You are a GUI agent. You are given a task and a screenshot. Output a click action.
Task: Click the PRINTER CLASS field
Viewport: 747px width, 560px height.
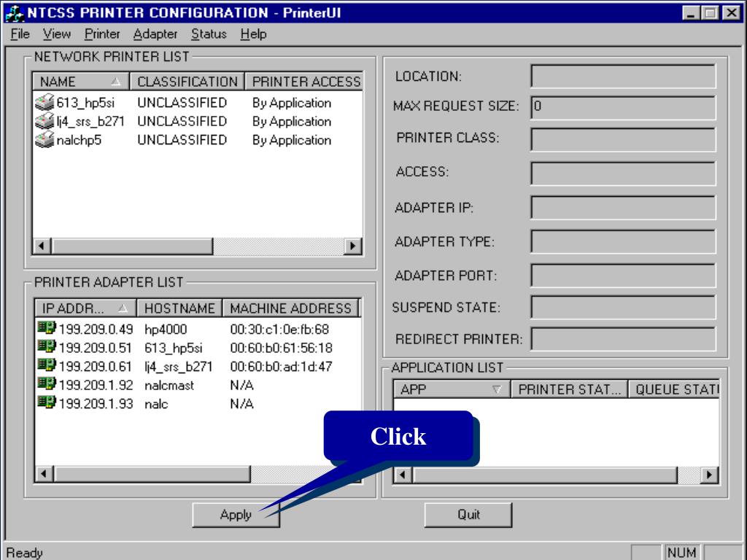623,139
